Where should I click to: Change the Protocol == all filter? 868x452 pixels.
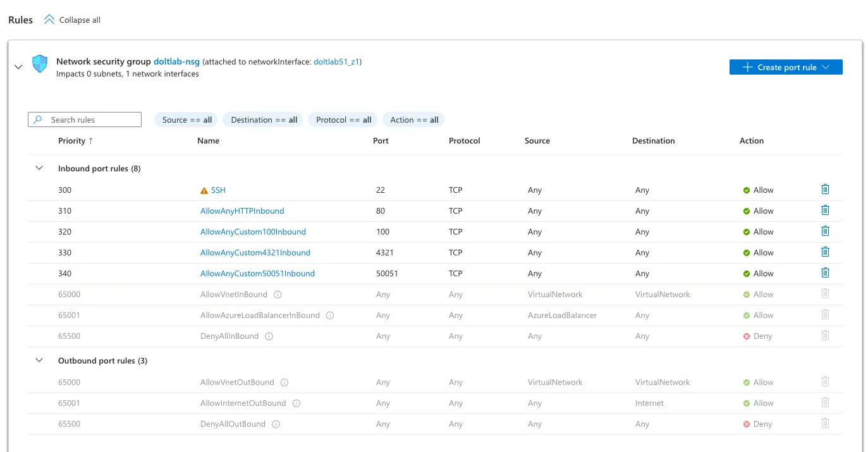click(343, 120)
